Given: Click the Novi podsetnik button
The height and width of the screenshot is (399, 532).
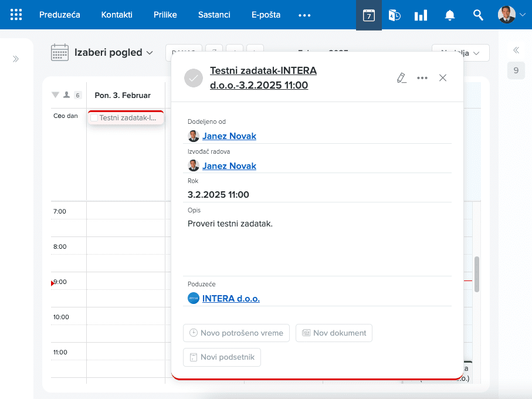Looking at the screenshot, I should 222,357.
